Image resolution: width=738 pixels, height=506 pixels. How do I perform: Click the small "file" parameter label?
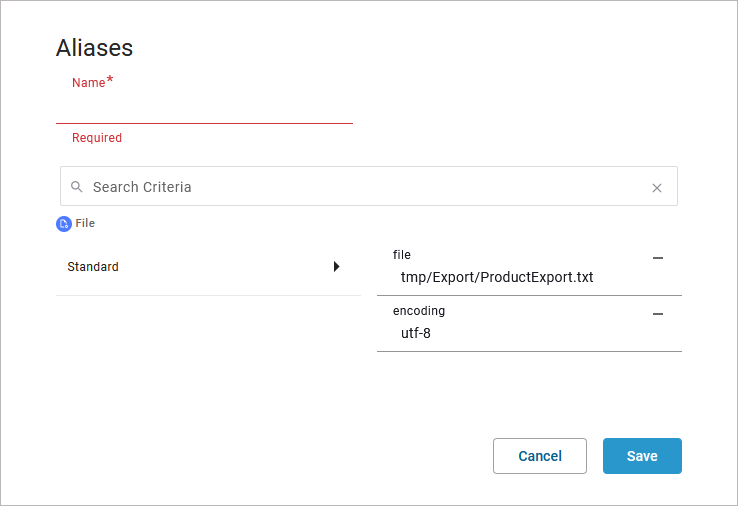click(x=402, y=255)
